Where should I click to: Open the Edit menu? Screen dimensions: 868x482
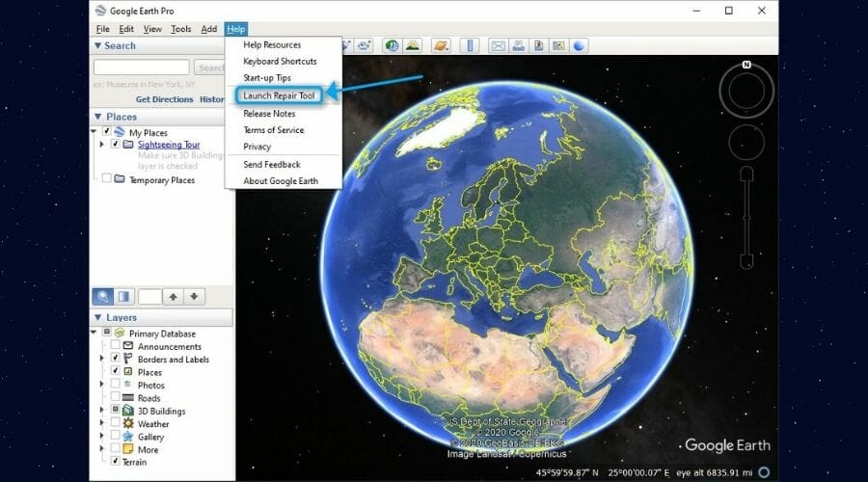[x=126, y=29]
